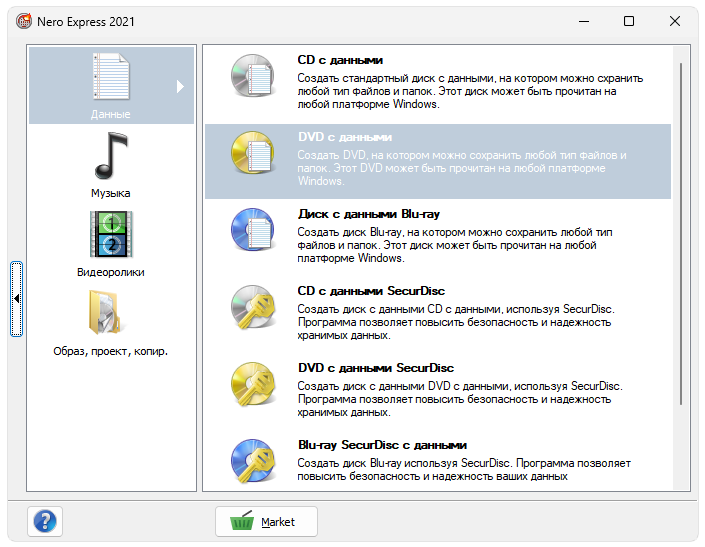Viewport: 705px width, 547px height.
Task: Choose the "Диск с данными Blu-ray" title
Action: tap(369, 214)
